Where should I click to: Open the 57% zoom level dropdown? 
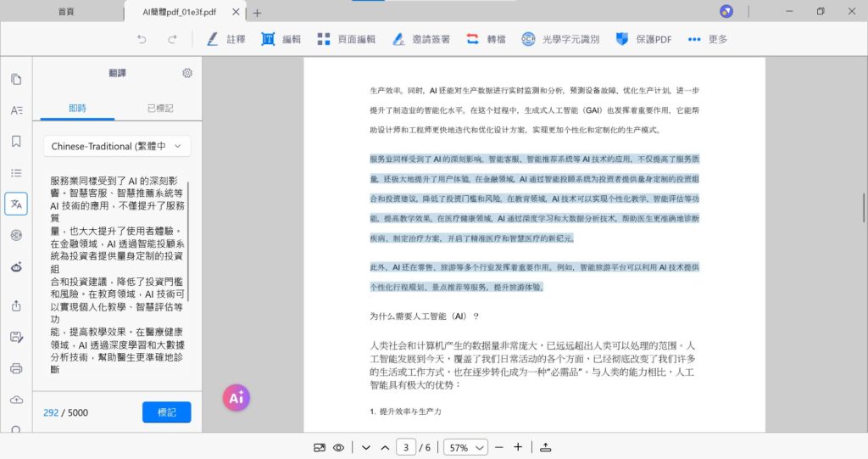click(x=465, y=447)
